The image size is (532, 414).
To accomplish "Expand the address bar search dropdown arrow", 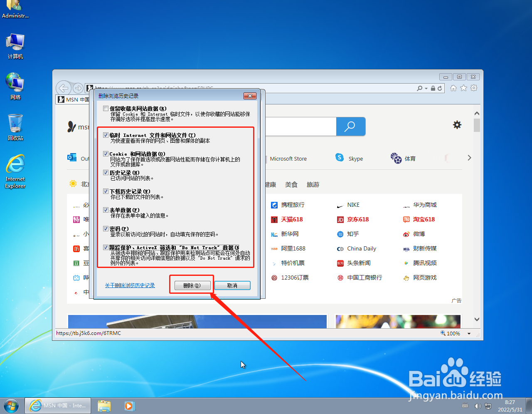I will point(426,88).
